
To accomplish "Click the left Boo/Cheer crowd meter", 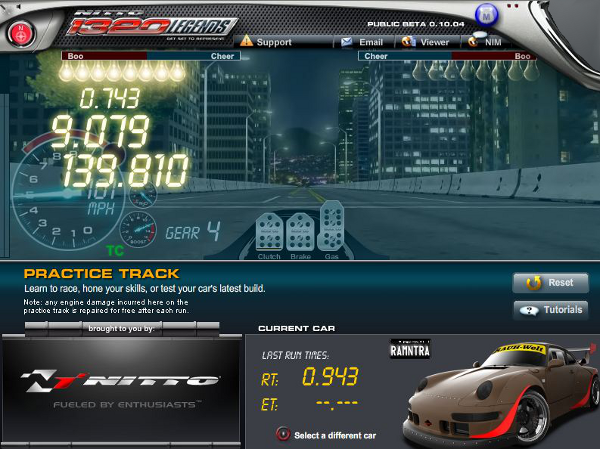I will pos(149,57).
